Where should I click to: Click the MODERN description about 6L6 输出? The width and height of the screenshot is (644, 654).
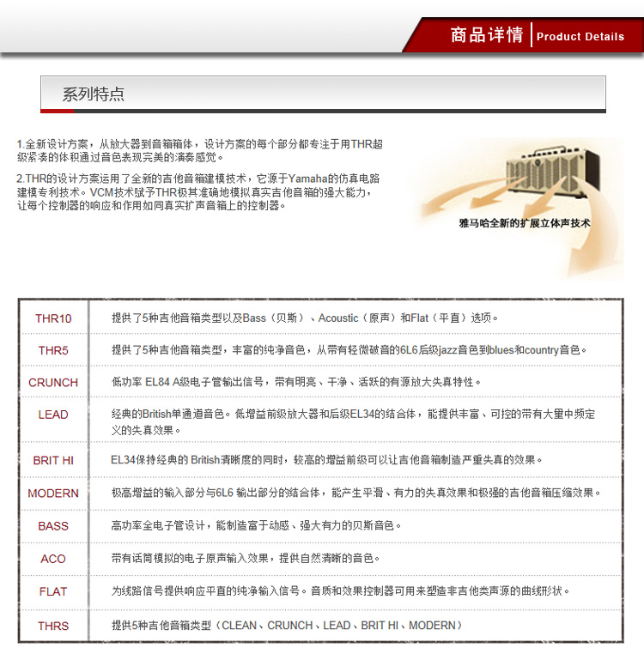point(355,493)
